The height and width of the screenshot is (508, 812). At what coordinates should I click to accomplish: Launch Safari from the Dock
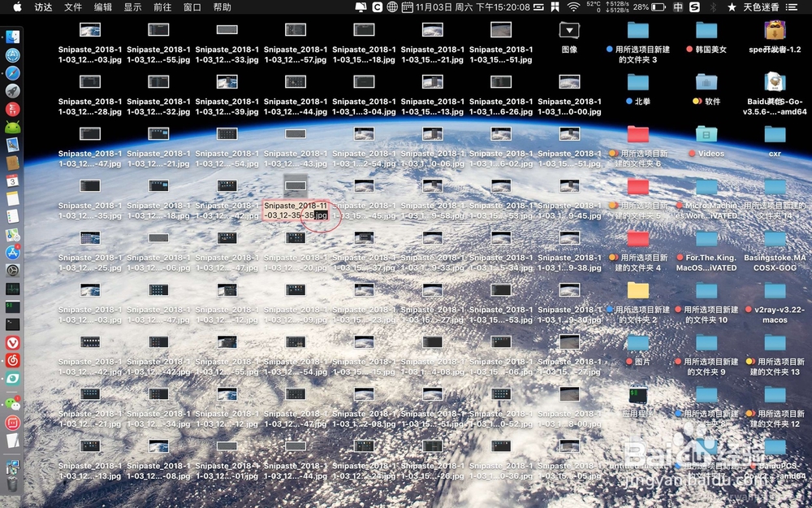click(x=12, y=72)
